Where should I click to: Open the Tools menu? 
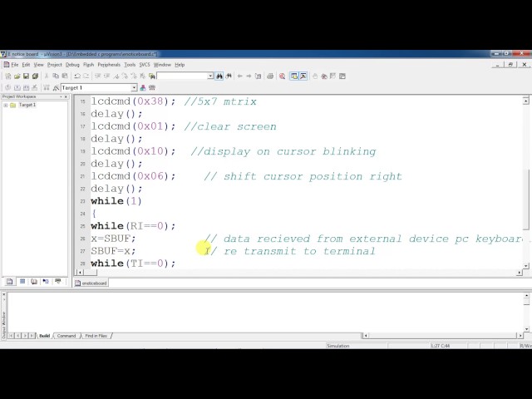[130, 65]
